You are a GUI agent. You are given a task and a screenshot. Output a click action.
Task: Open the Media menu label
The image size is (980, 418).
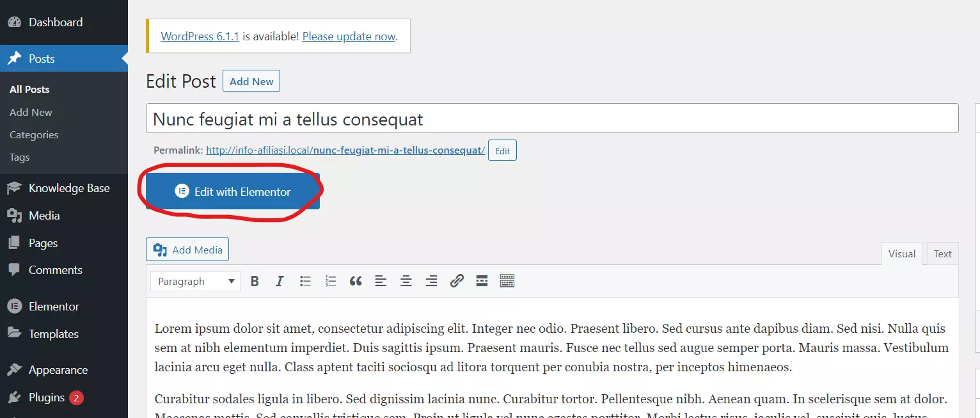pos(44,216)
